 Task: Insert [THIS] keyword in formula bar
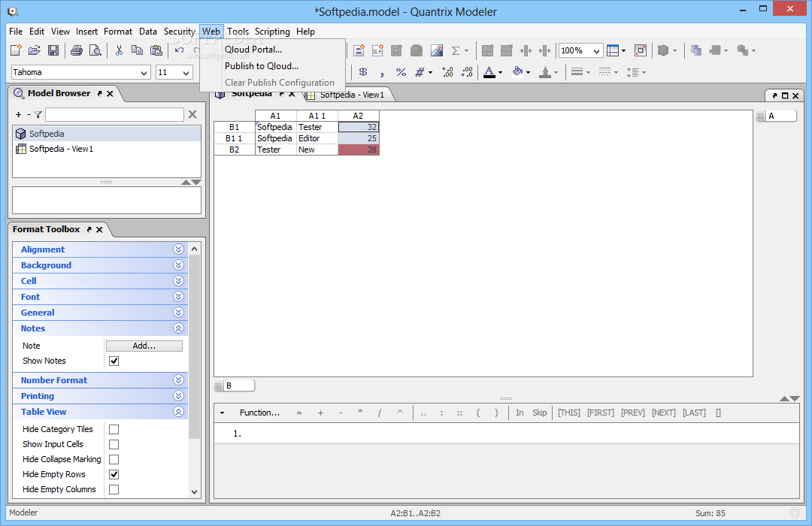(x=568, y=413)
